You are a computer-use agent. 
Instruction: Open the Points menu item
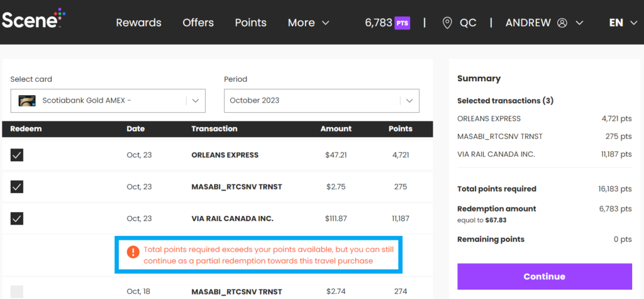(x=250, y=23)
